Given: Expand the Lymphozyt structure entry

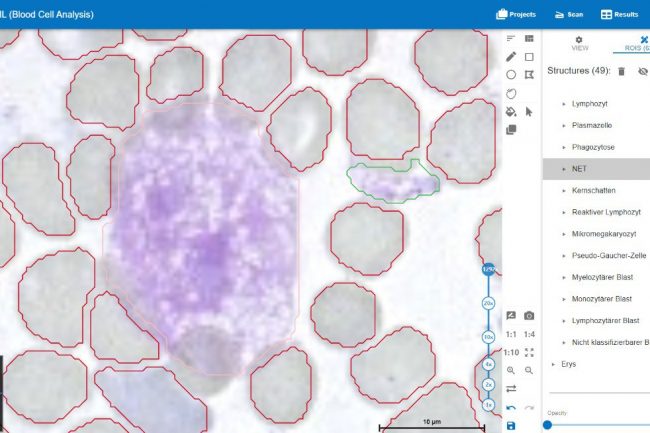Looking at the screenshot, I should (x=563, y=104).
